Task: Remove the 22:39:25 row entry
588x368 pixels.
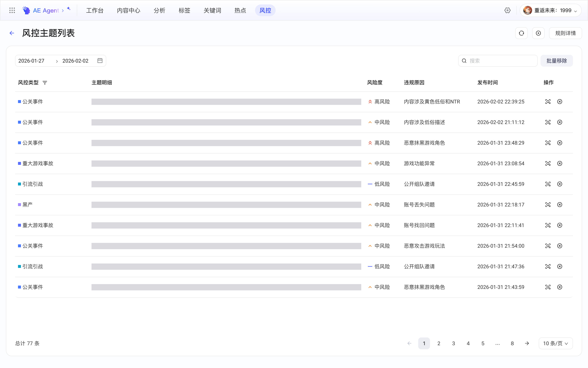Action: (560, 102)
